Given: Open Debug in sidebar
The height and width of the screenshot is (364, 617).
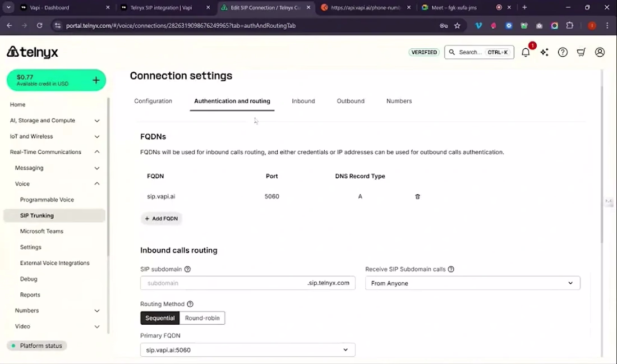Looking at the screenshot, I should [x=29, y=279].
